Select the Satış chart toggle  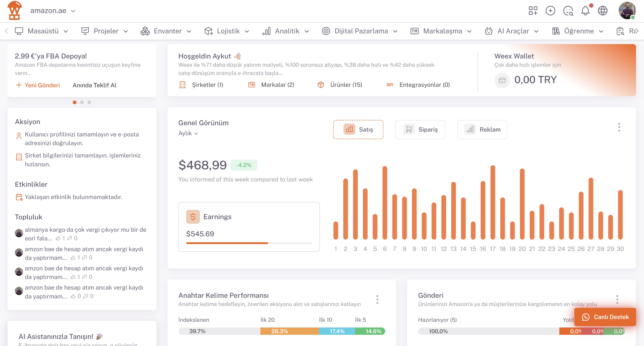(x=358, y=129)
